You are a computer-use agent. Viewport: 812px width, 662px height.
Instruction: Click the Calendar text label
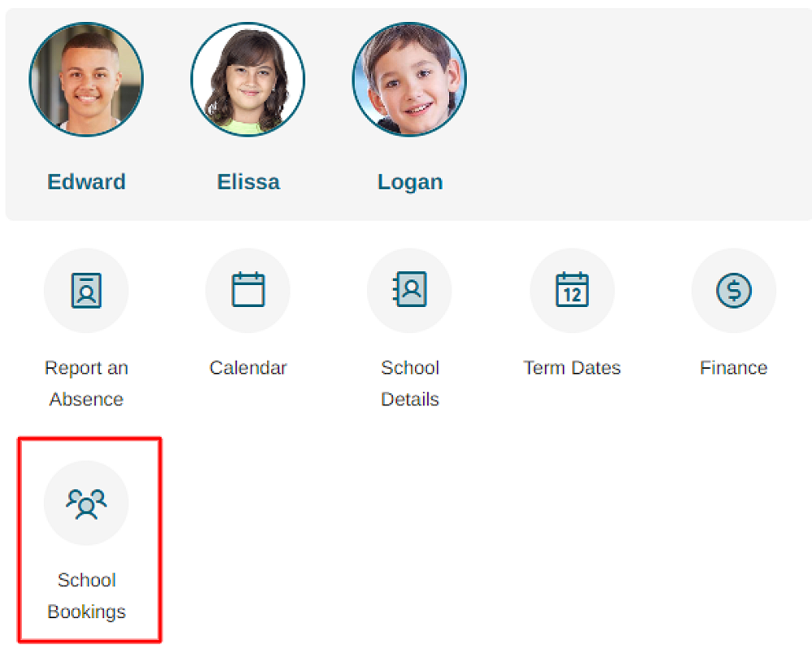coord(248,368)
